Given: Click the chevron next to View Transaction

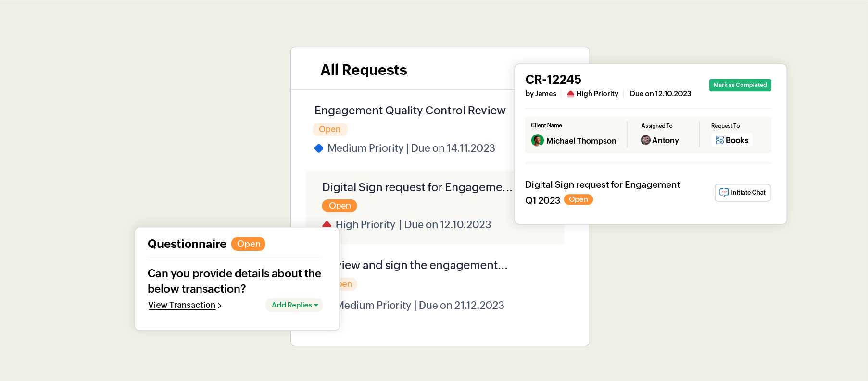Looking at the screenshot, I should (x=220, y=306).
